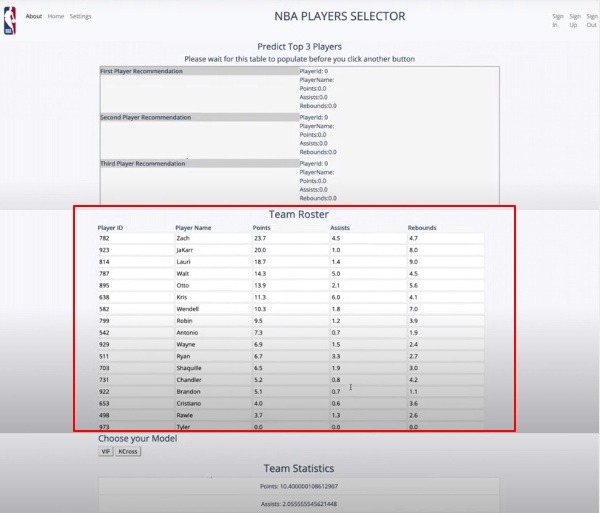This screenshot has height=513, width=600.
Task: Click the assists field 5.0 for Walt
Action: pyautogui.click(x=368, y=274)
